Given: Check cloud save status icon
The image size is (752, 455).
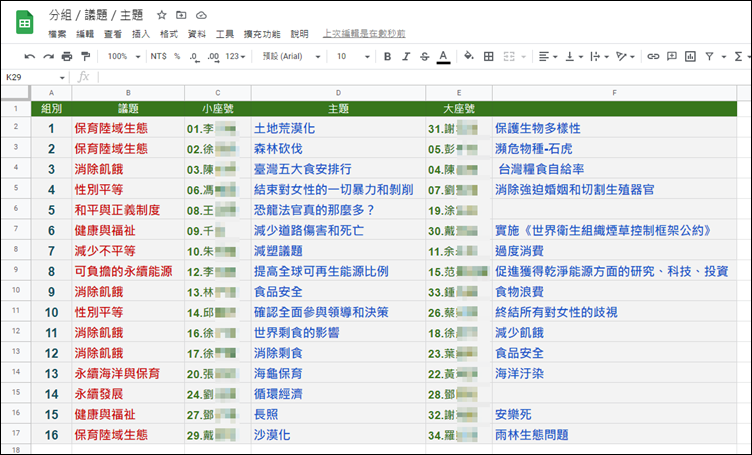Looking at the screenshot, I should pos(201,15).
